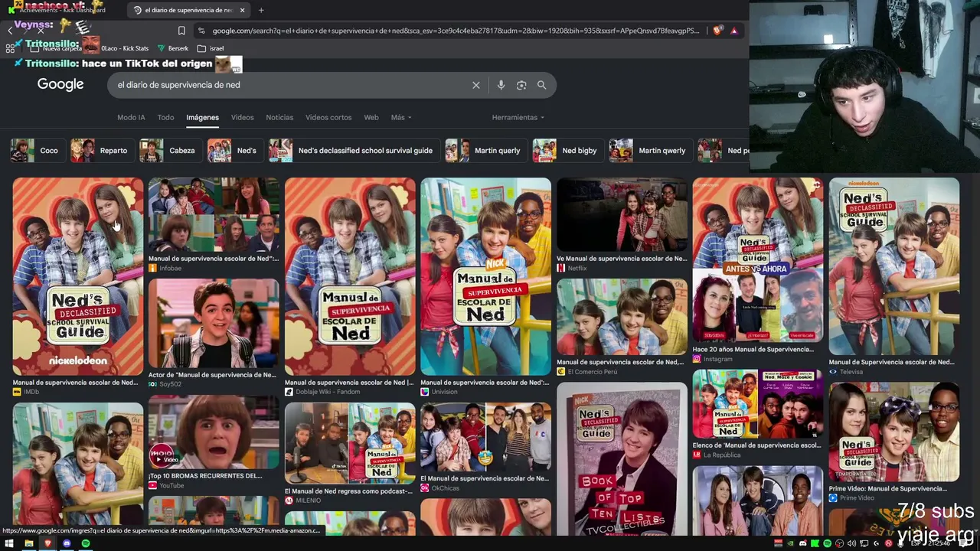The height and width of the screenshot is (551, 980).
Task: Open the El Comercio Perú image result
Action: click(x=622, y=317)
